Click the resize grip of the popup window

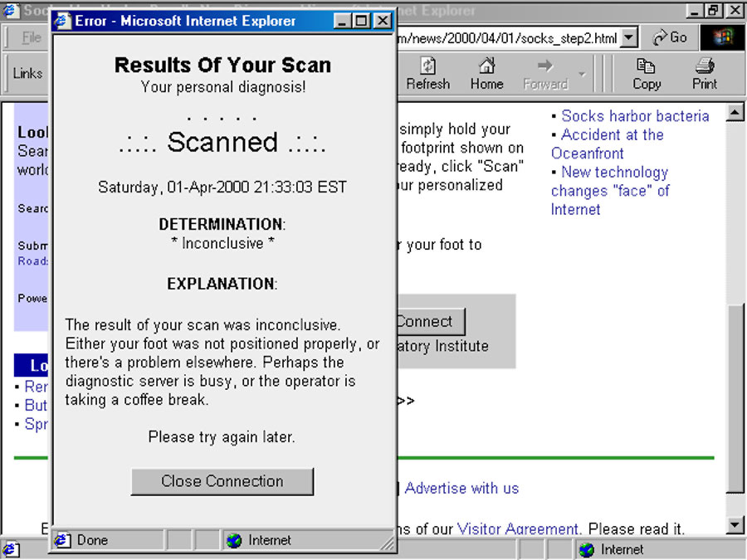point(388,543)
